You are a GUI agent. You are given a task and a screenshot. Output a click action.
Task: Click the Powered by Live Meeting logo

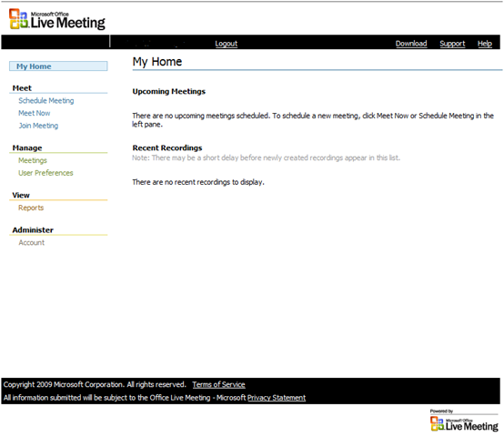click(x=464, y=421)
